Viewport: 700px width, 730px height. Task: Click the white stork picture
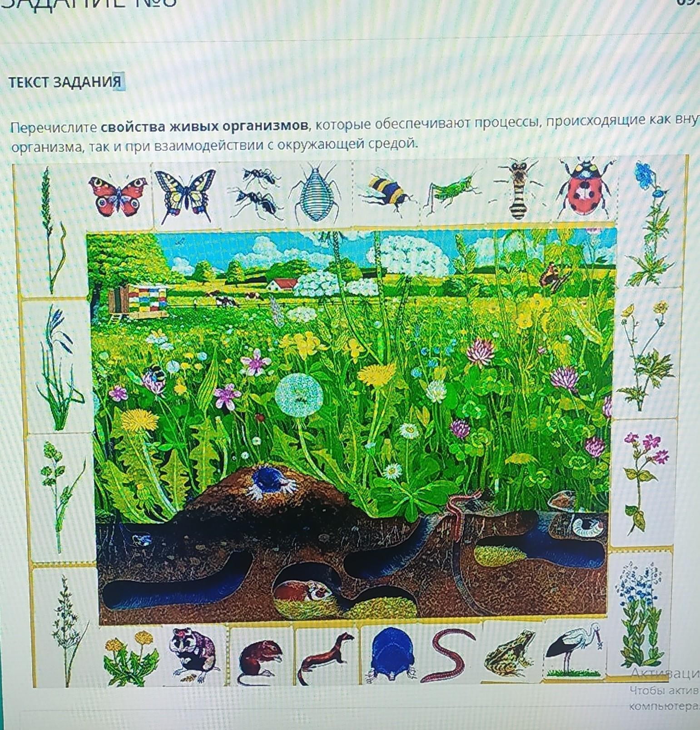(574, 650)
